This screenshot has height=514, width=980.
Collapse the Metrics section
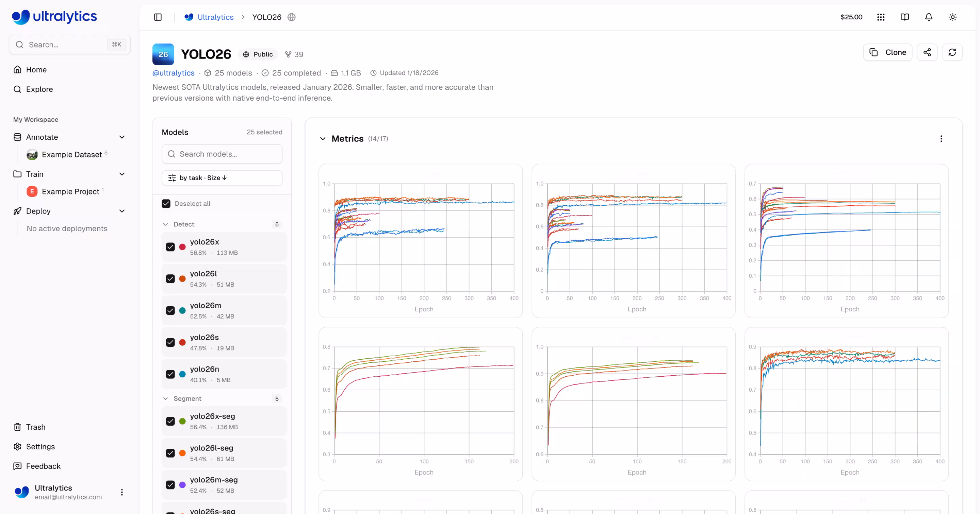point(323,138)
